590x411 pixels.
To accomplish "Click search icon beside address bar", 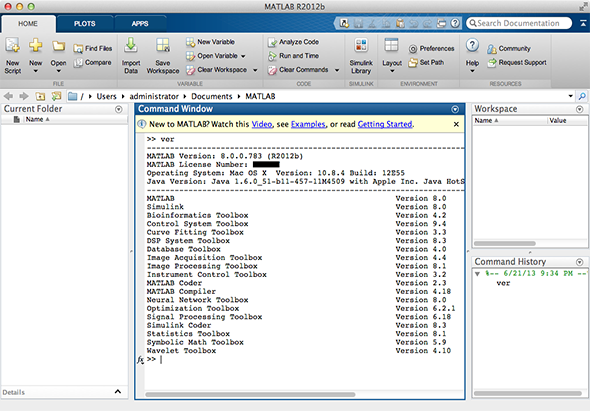I will tap(582, 96).
